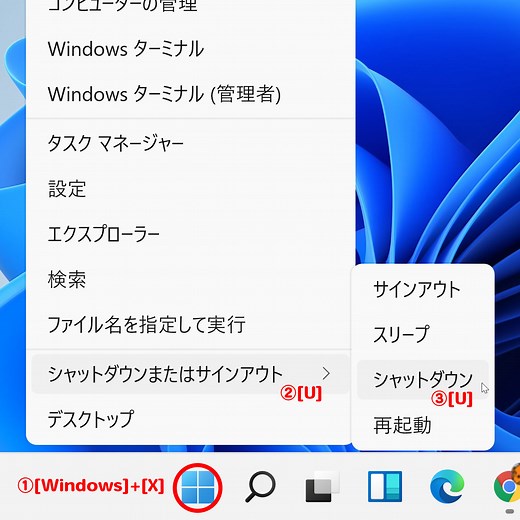The image size is (520, 520).
Task: Choose 再起動 in the submenu
Action: point(423,425)
